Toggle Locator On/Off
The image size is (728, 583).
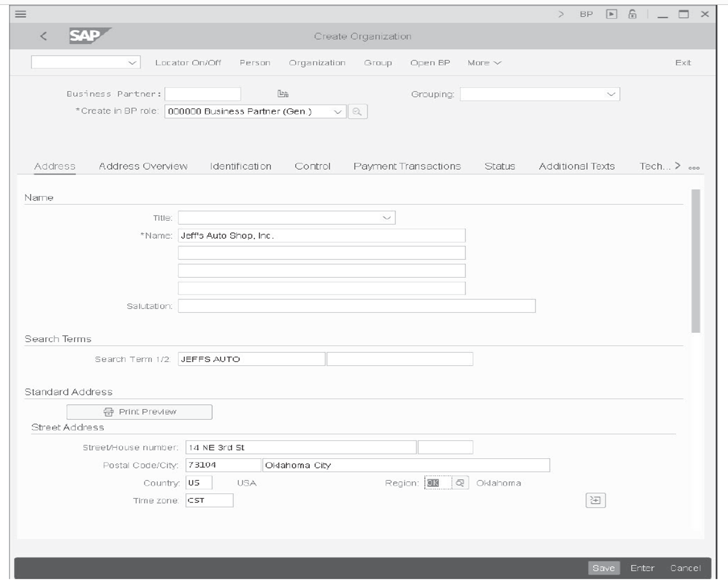pyautogui.click(x=188, y=63)
